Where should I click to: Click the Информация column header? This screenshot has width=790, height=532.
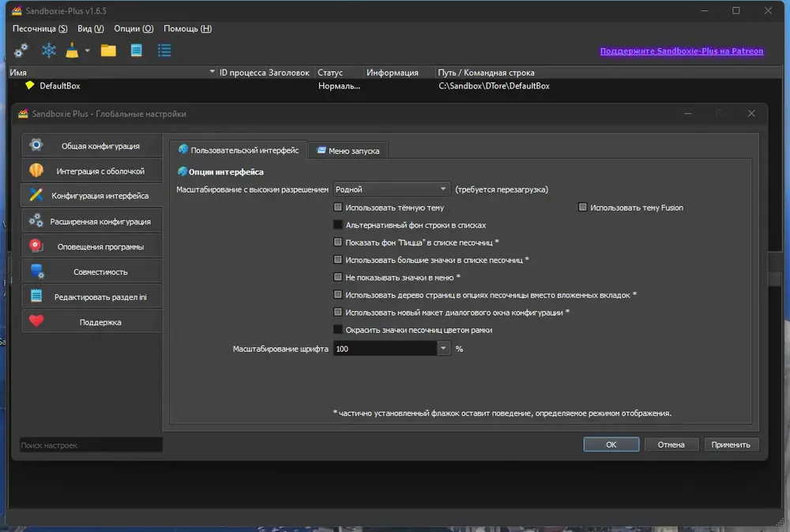(x=399, y=73)
